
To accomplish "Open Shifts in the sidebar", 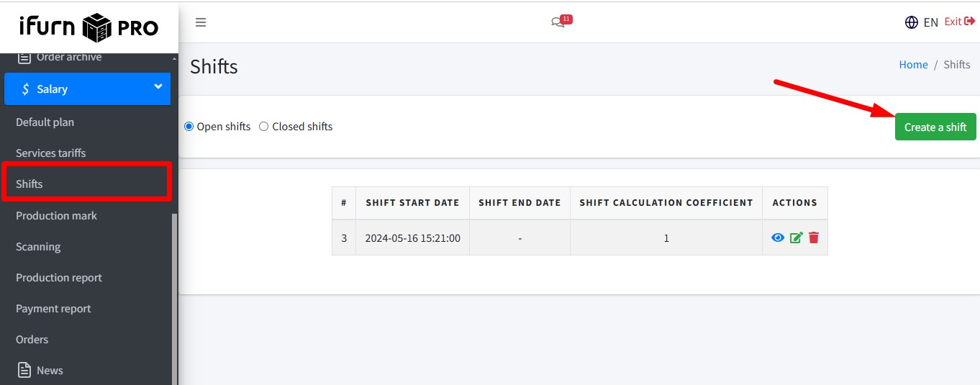I will [x=30, y=184].
